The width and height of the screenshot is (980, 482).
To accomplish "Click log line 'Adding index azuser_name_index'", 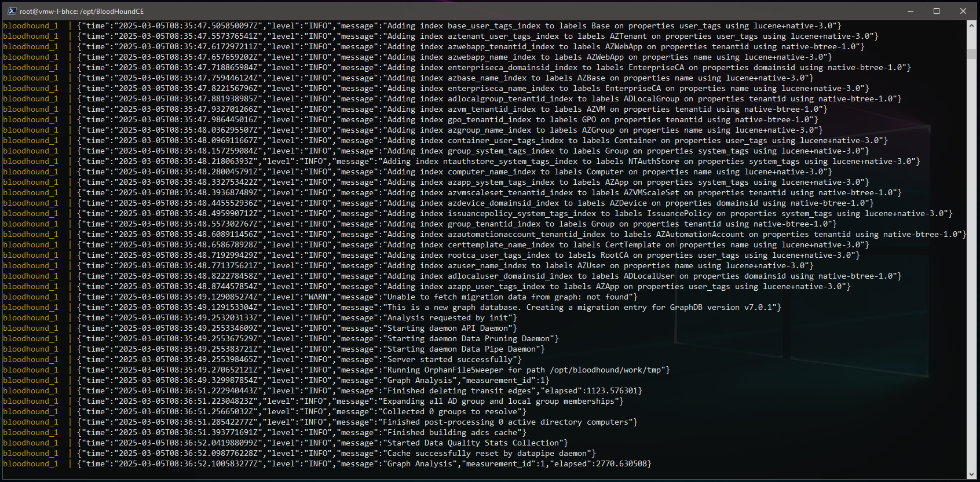I will [x=408, y=266].
